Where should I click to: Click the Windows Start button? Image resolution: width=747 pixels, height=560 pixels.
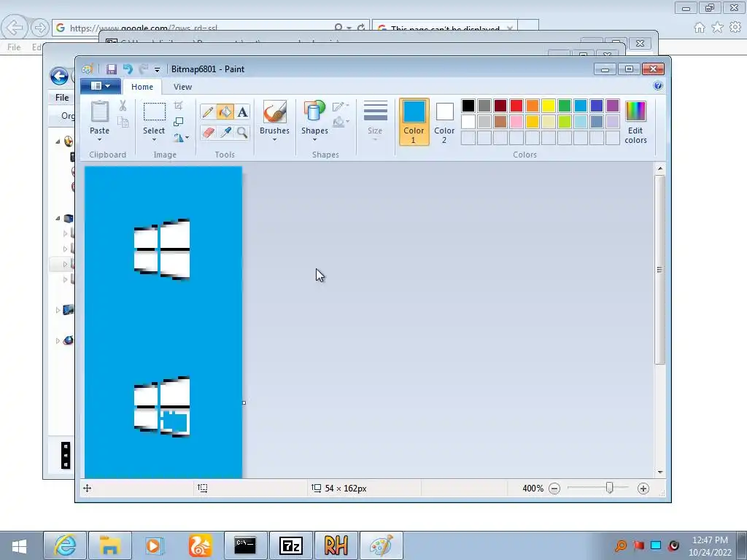pos(20,545)
